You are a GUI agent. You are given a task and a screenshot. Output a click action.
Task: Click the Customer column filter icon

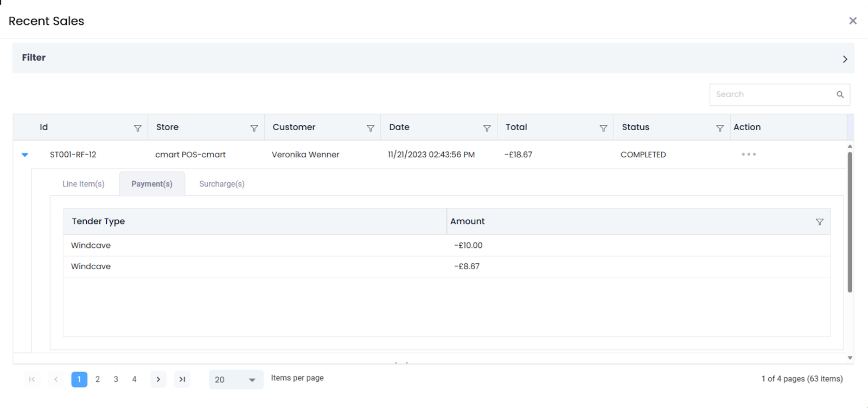[371, 128]
